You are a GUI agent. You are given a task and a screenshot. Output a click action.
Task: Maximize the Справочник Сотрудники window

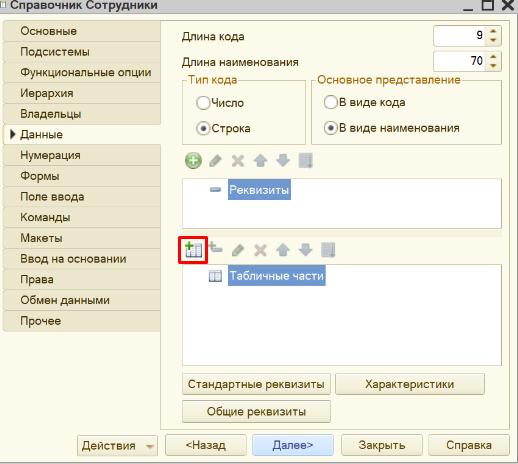488,5
